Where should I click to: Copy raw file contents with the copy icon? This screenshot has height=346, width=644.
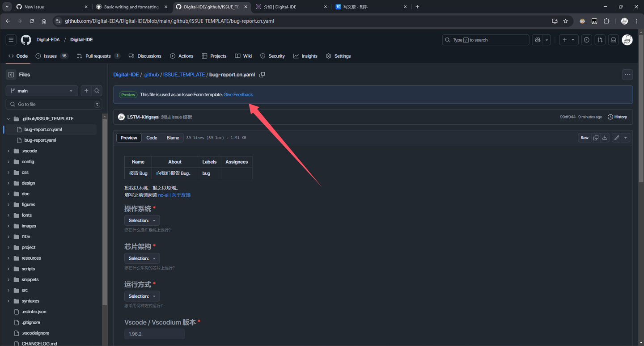point(595,137)
